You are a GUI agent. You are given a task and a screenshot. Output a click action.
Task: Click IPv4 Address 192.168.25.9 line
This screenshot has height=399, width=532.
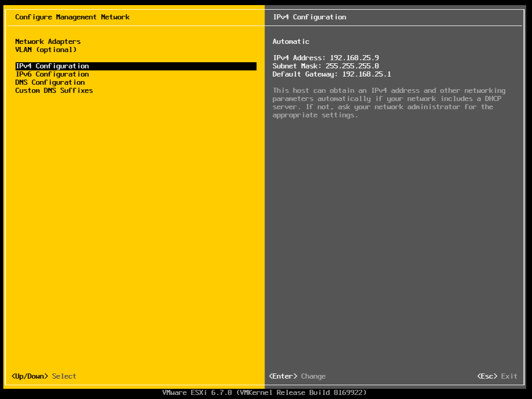click(x=326, y=58)
